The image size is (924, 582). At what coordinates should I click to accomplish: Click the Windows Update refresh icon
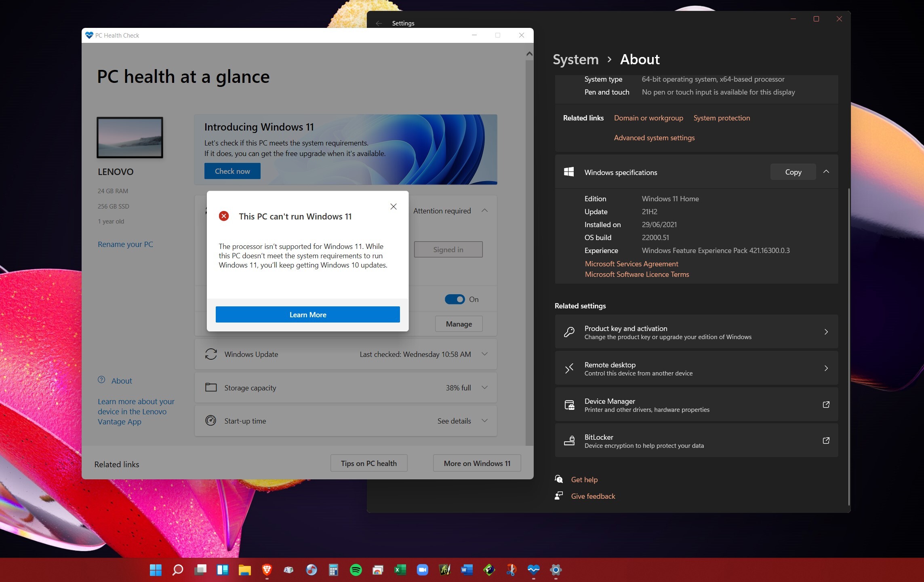click(x=211, y=354)
